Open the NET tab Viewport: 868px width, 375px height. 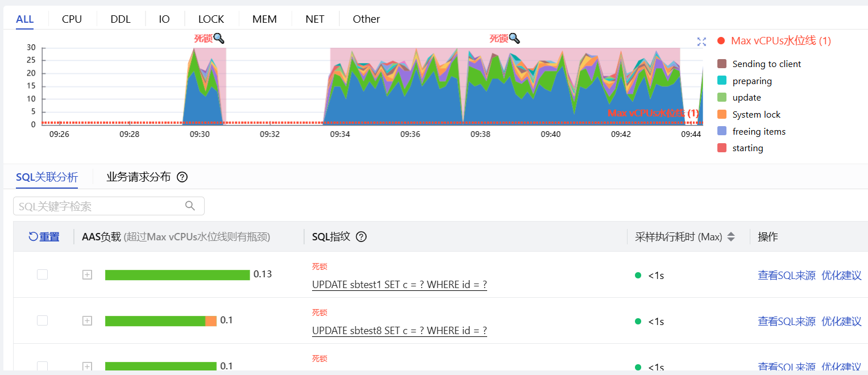pyautogui.click(x=315, y=19)
